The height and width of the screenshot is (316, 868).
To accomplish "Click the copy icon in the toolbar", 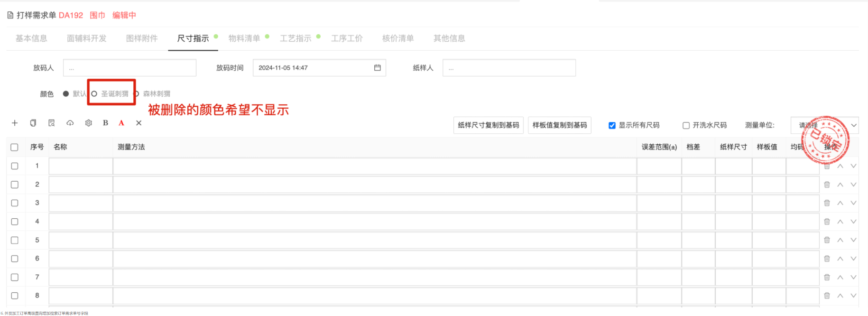I will 33,123.
